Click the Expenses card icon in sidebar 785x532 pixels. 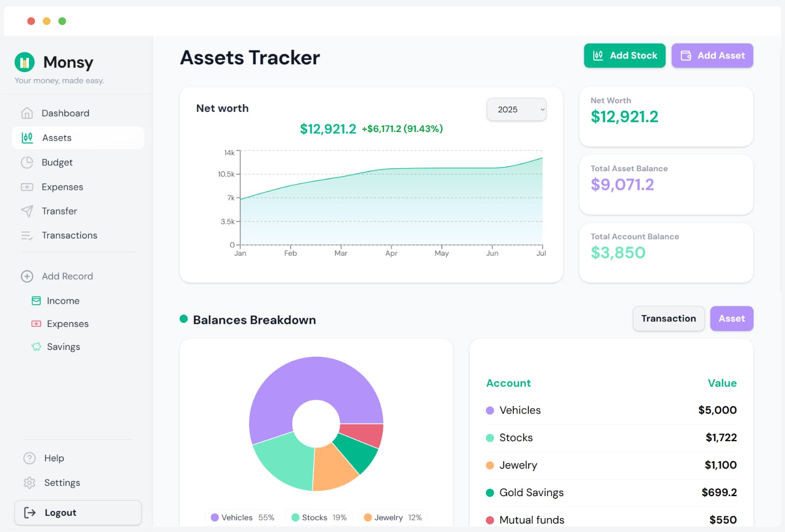coord(28,186)
